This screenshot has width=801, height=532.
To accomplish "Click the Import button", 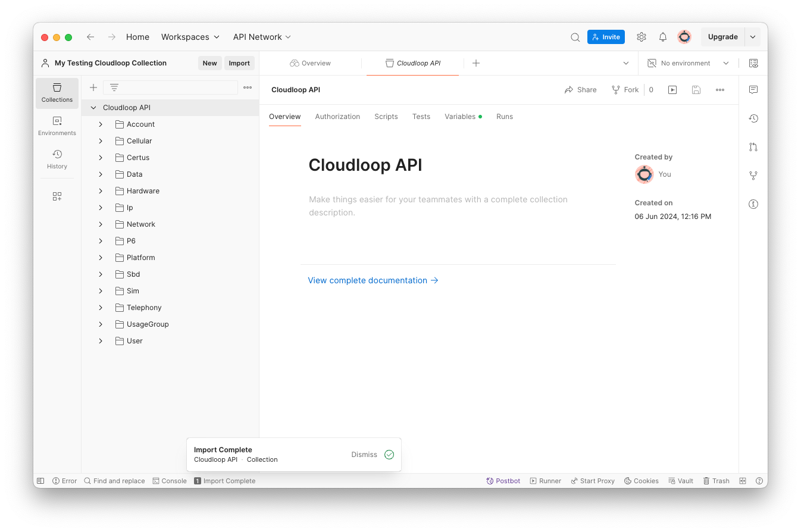I will pos(239,63).
